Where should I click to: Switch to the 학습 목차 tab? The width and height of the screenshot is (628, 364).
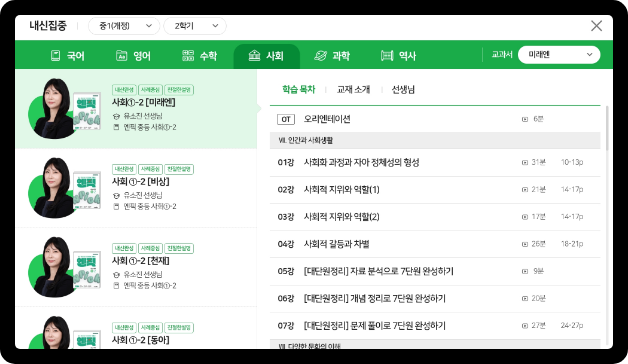click(x=299, y=89)
